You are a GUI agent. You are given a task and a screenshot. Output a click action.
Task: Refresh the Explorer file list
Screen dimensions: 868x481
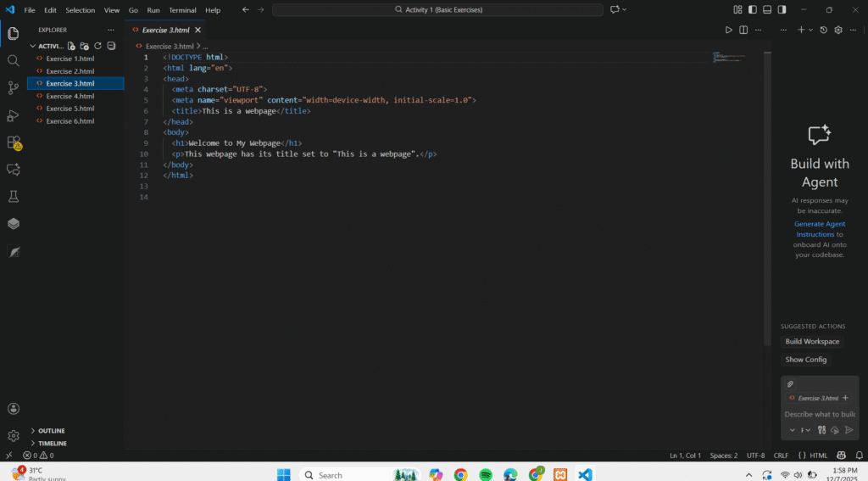[98, 46]
